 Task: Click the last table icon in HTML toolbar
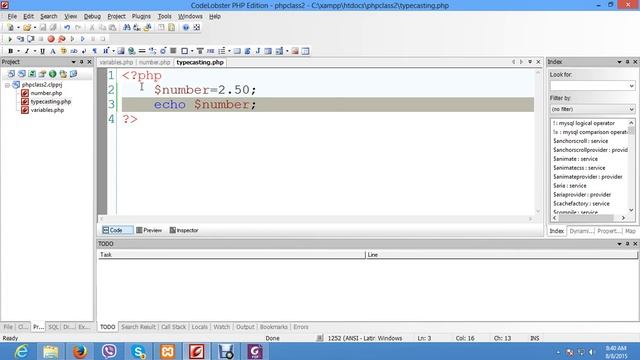point(305,51)
